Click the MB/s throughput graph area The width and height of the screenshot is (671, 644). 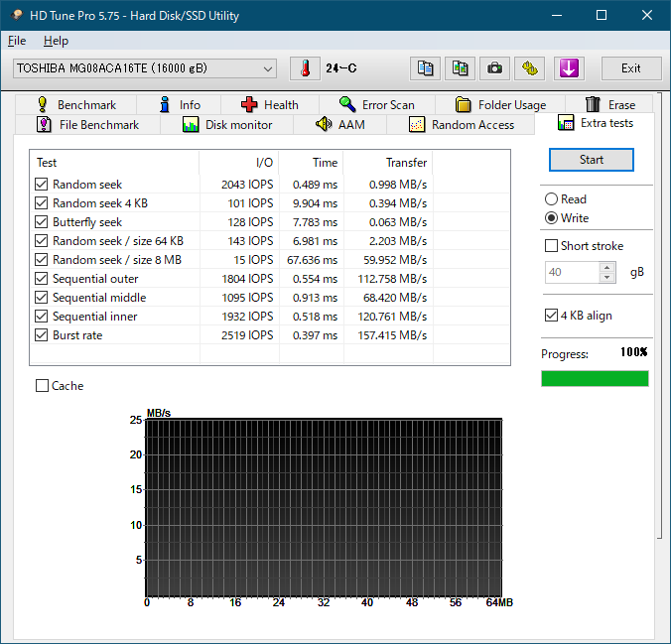[x=324, y=508]
